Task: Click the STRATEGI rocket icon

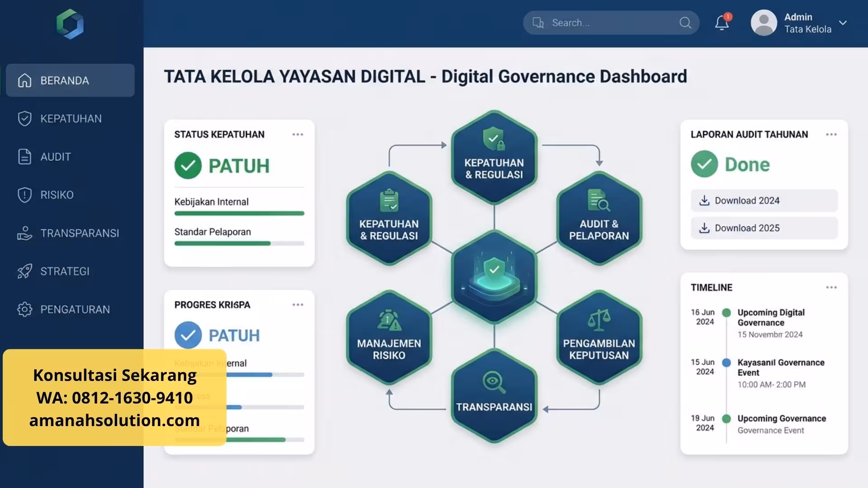Action: 24,271
